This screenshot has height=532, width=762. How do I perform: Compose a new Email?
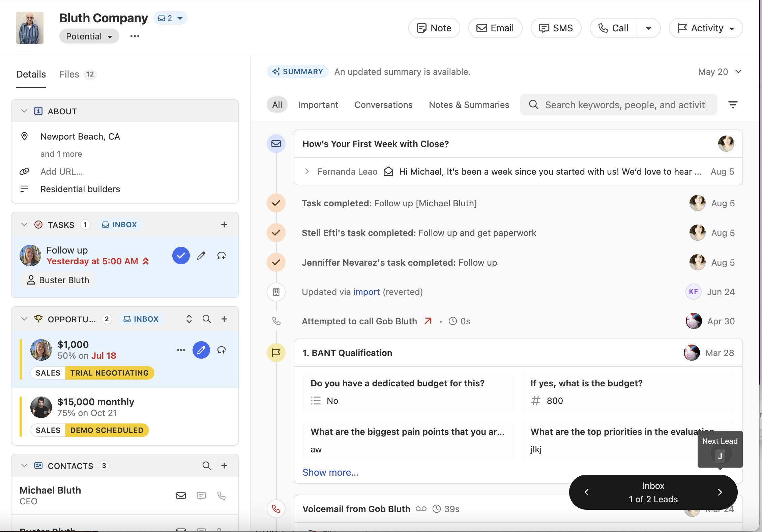coord(495,28)
